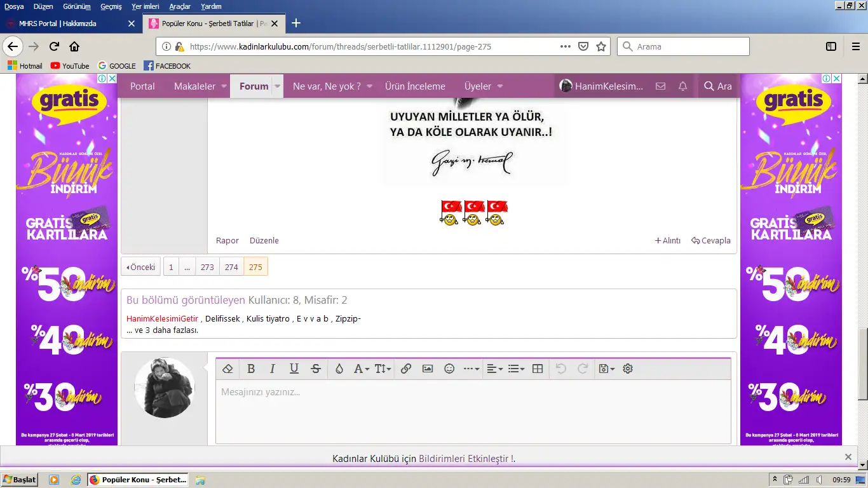Viewport: 868px width, 488px height.
Task: Click the insert table icon
Action: [x=538, y=369]
